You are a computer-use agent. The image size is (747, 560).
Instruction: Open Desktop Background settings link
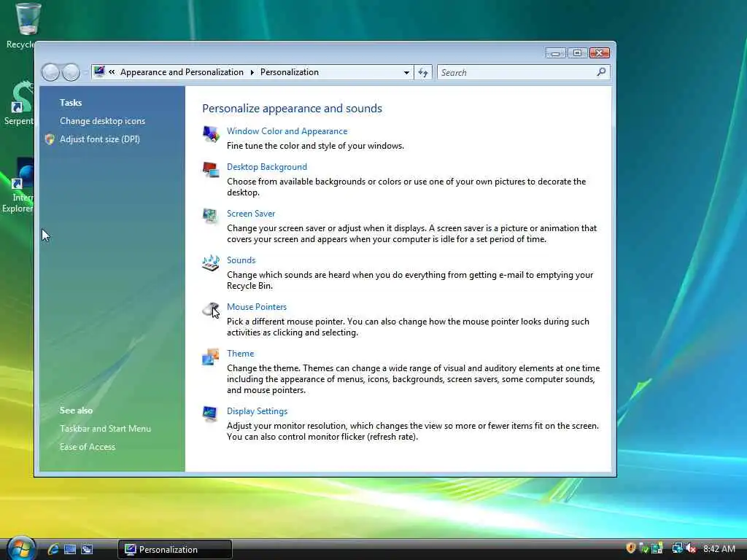point(267,167)
